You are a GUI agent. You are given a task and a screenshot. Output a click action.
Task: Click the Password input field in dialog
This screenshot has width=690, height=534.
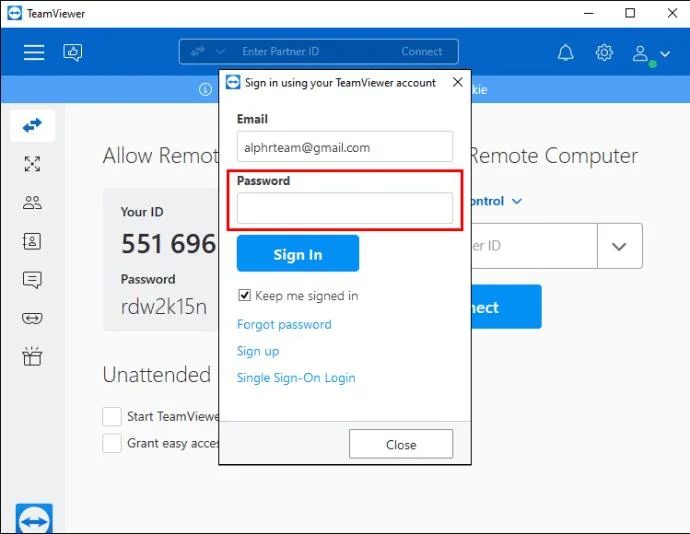pos(345,208)
